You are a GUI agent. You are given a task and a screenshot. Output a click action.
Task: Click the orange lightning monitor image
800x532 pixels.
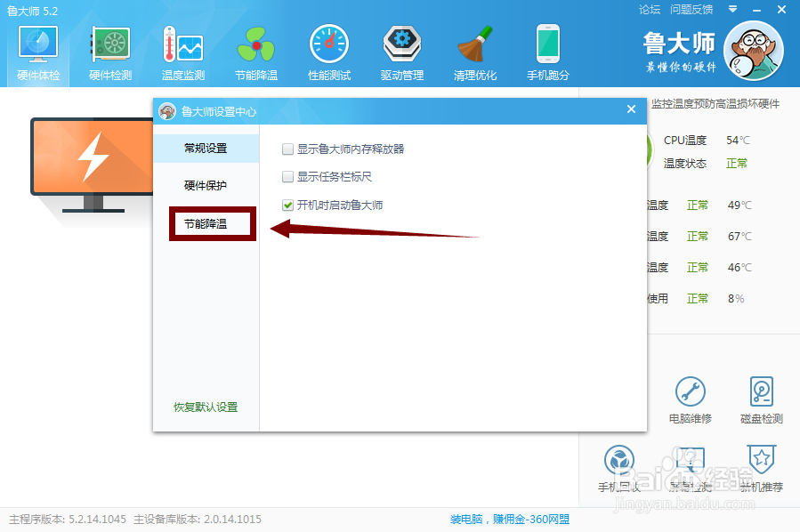tap(92, 165)
